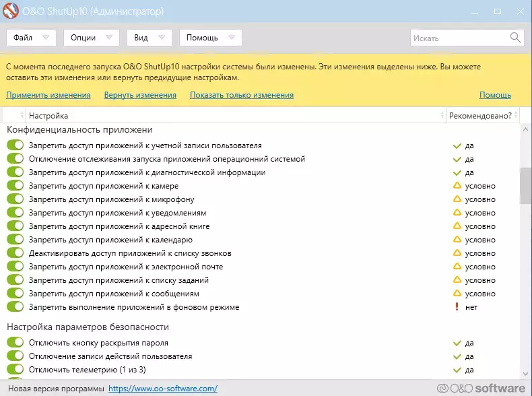
Task: Click the checkmark icon beside app launch tracking
Action: [x=457, y=160]
